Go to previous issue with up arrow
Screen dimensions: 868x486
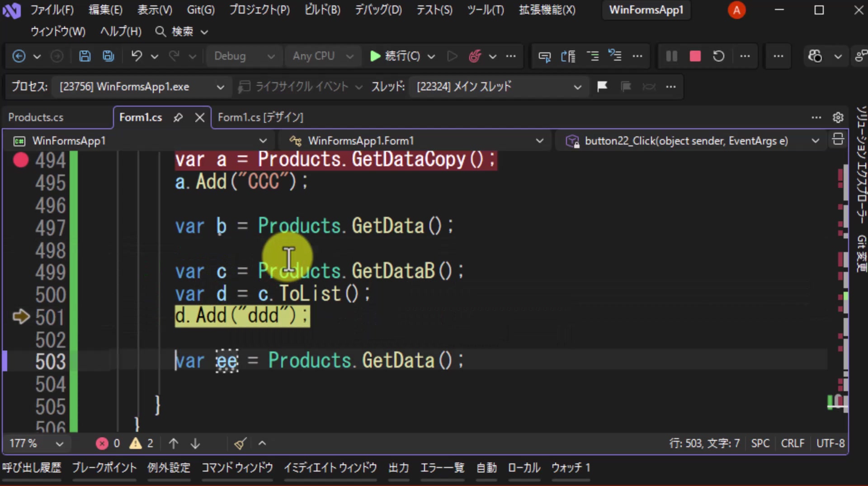173,443
